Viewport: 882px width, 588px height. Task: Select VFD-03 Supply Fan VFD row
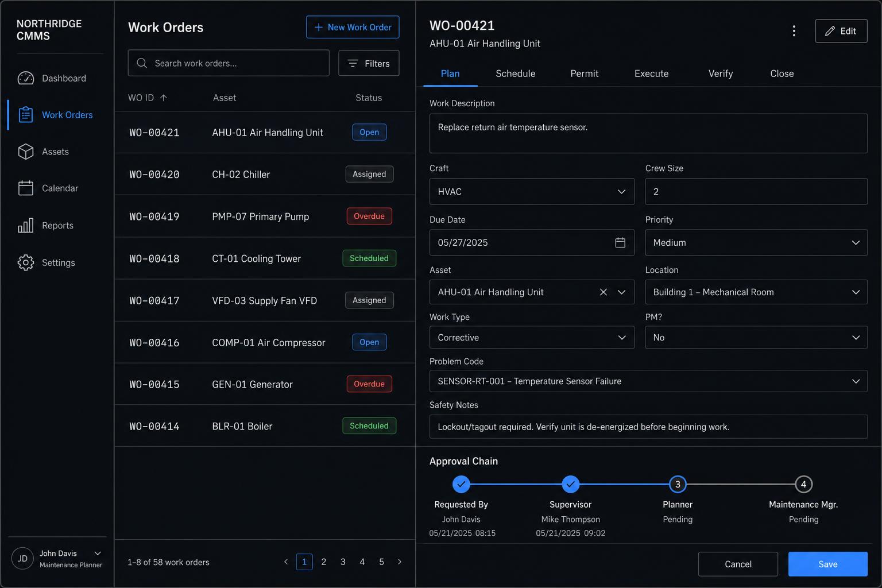[265, 300]
